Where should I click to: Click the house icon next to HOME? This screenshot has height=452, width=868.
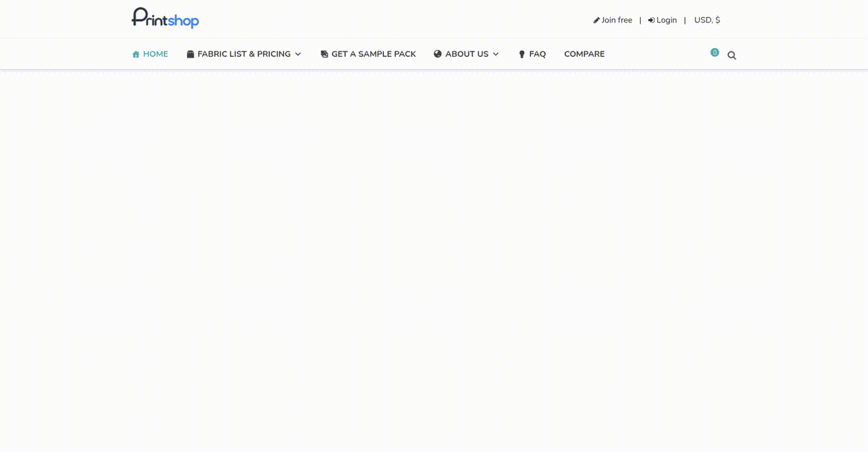coord(136,54)
